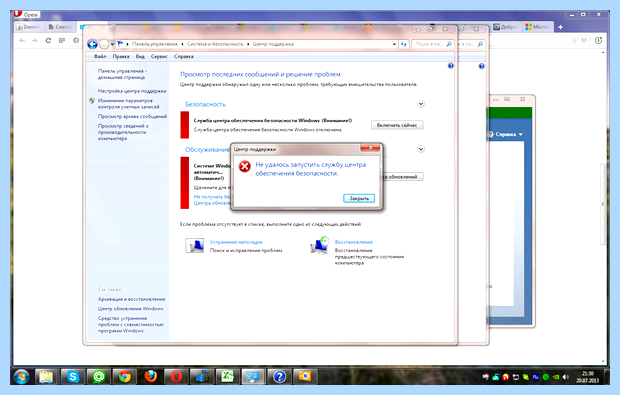Click the shield icon beside 'Изменение параметров контроля'
The width and height of the screenshot is (620, 395).
[92, 100]
